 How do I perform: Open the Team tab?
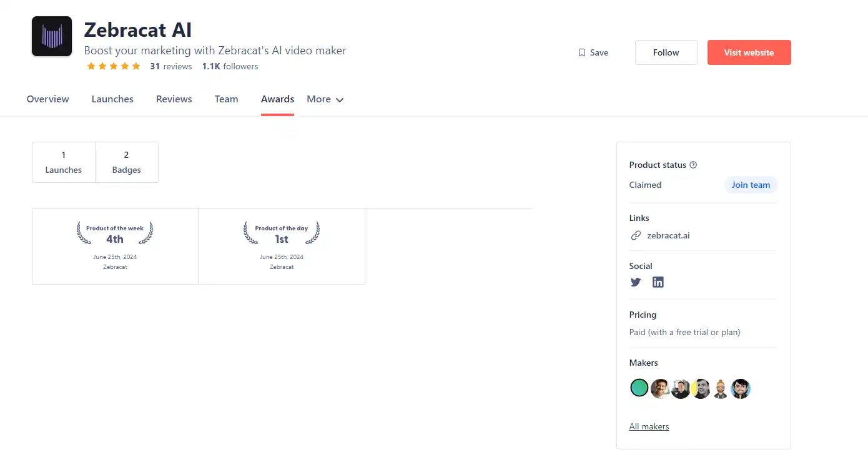pos(227,99)
